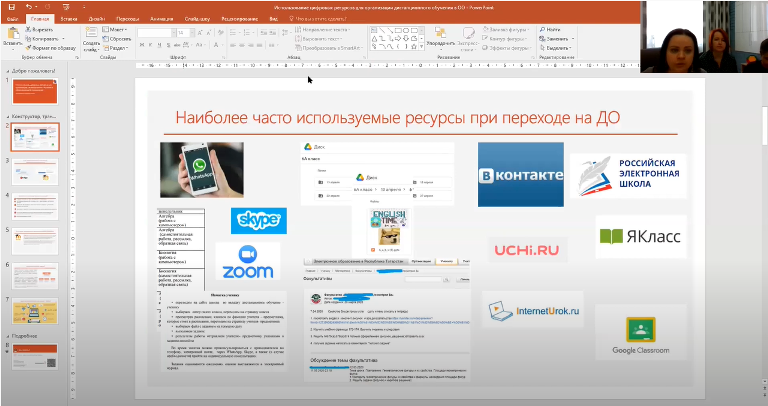This screenshot has width=768, height=406.
Task: Open the font size dropdown showing 14
Action: [x=192, y=32]
